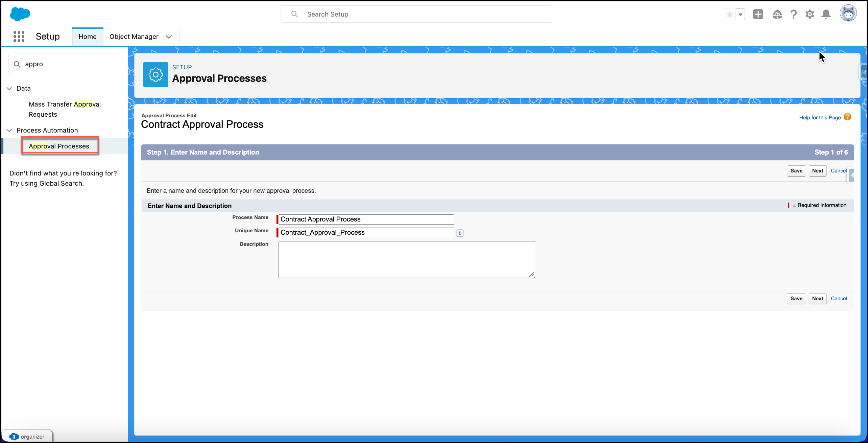Viewport: 868px width, 443px height.
Task: Open the Object Manager dropdown chevron
Action: coord(169,37)
